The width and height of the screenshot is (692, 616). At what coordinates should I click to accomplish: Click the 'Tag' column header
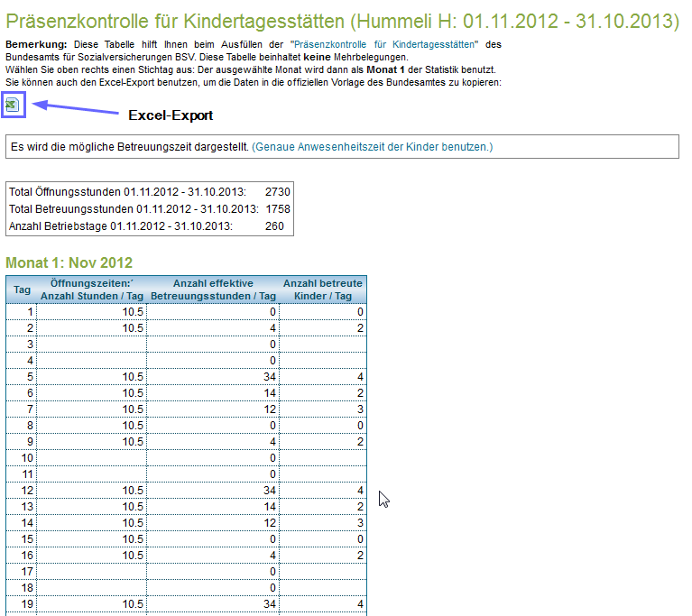pyautogui.click(x=23, y=290)
